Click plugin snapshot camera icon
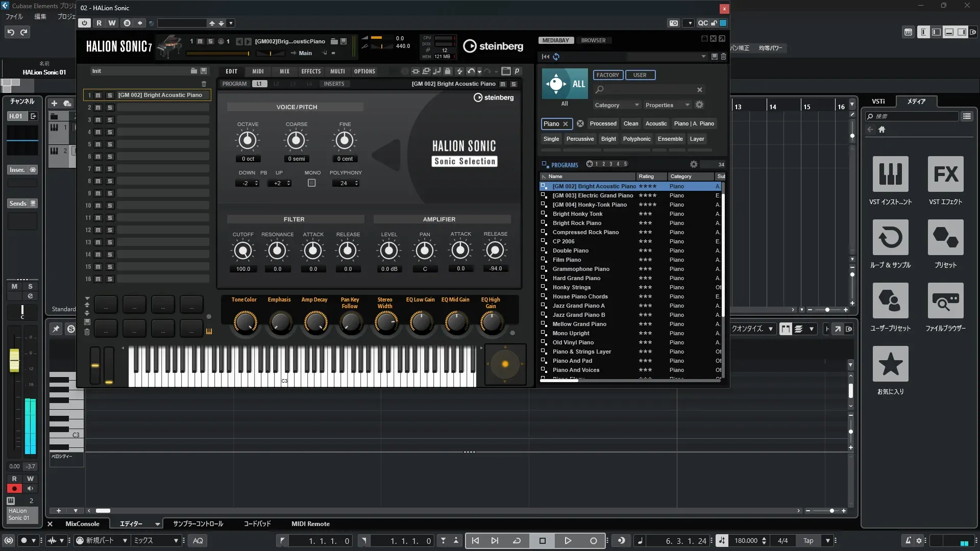This screenshot has width=980, height=551. 674,23
